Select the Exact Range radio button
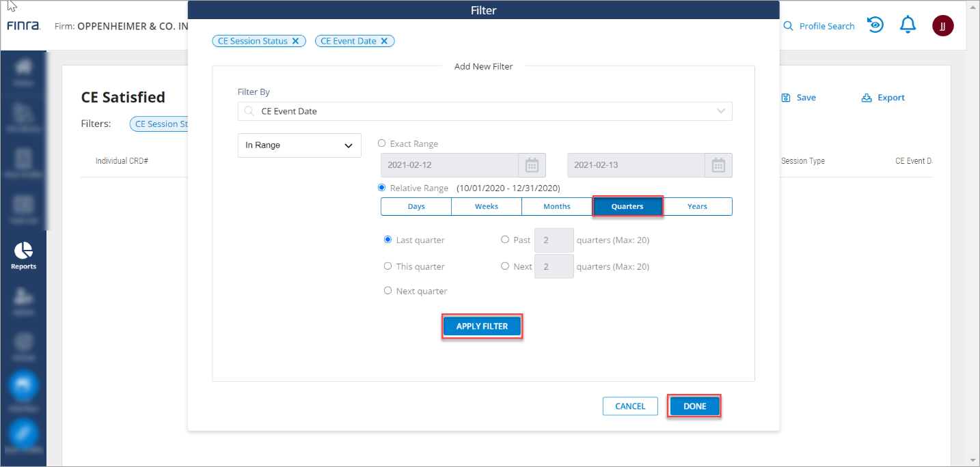This screenshot has height=467, width=980. tap(382, 143)
